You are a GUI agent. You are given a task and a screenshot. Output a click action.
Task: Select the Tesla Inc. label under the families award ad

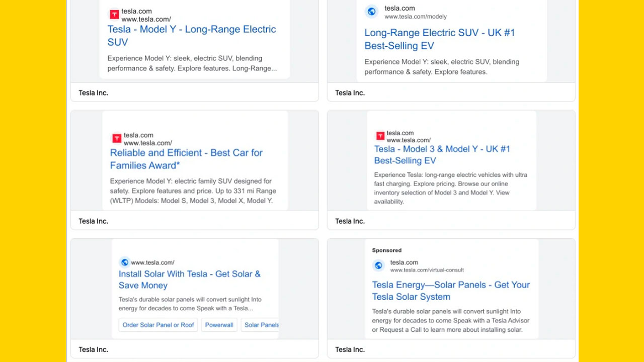pos(94,221)
